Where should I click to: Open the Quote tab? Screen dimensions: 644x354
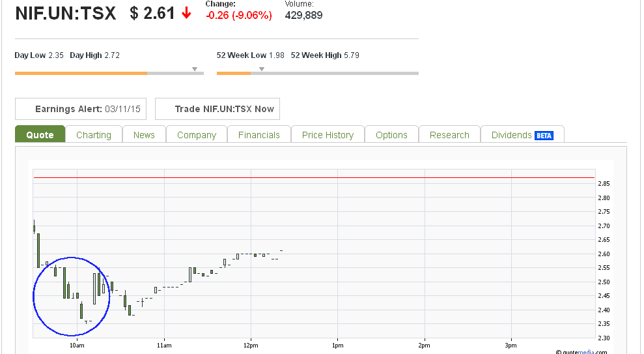[x=40, y=134]
